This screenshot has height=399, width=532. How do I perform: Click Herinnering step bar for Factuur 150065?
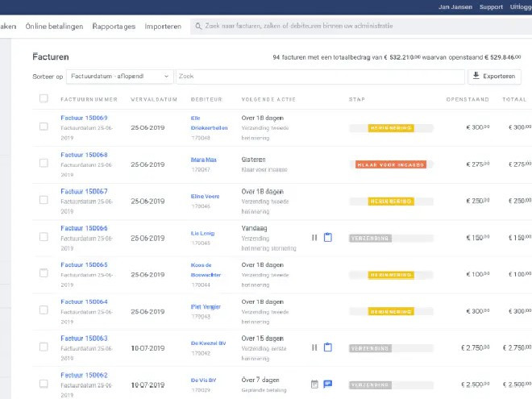[391, 275]
